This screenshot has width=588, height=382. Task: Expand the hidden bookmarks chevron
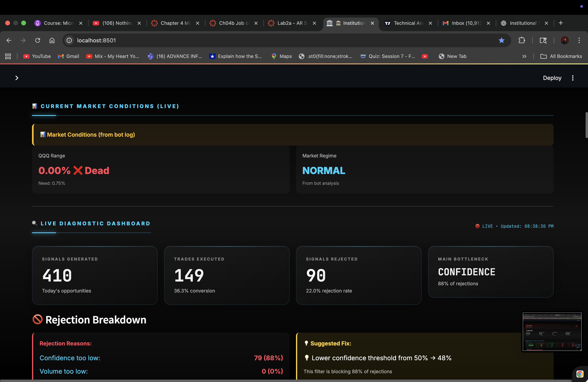coord(524,56)
